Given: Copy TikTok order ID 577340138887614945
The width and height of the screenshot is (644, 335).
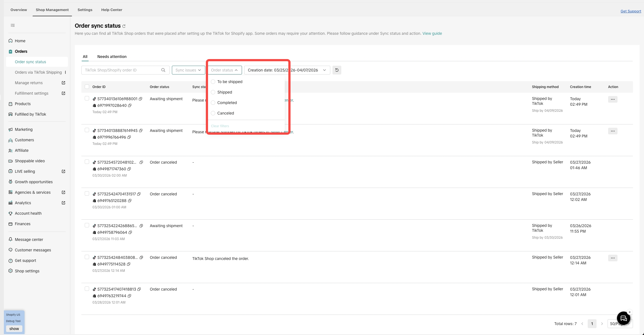Looking at the screenshot, I should pyautogui.click(x=141, y=131).
